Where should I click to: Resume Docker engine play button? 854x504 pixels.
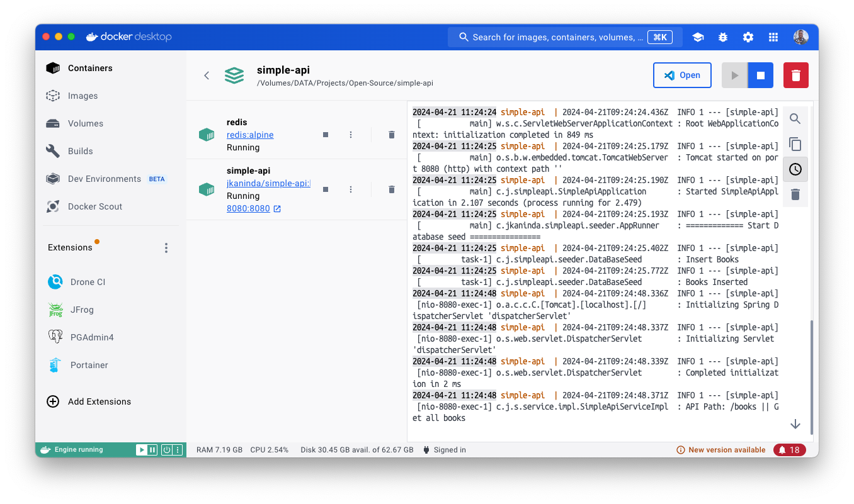(142, 450)
